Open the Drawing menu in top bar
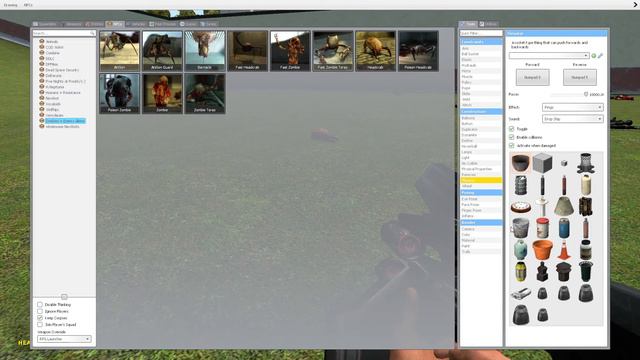640x360 pixels. pos(11,5)
